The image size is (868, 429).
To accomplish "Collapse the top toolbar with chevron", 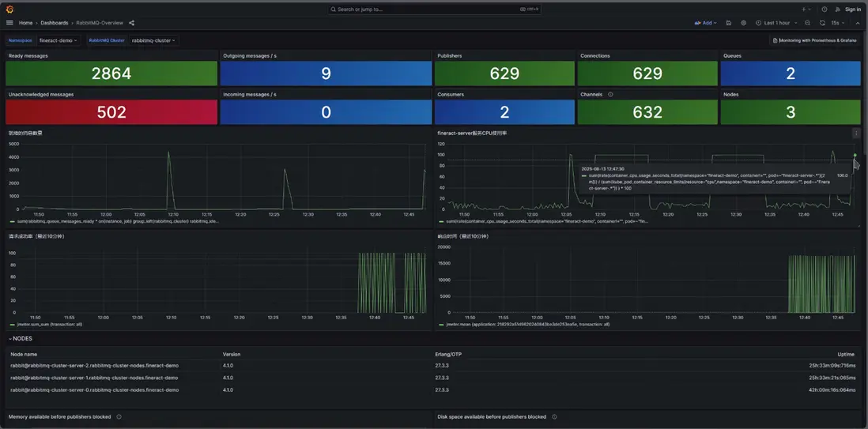I will pos(858,23).
